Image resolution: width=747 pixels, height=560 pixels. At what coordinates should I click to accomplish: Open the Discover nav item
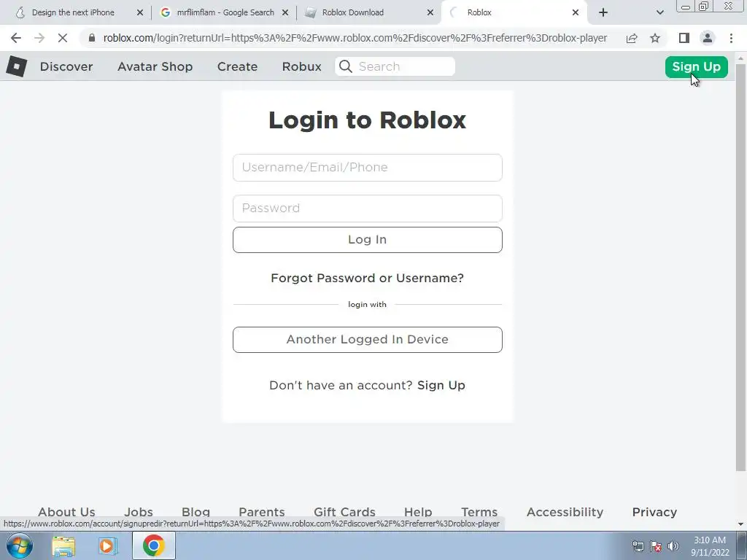coord(66,66)
